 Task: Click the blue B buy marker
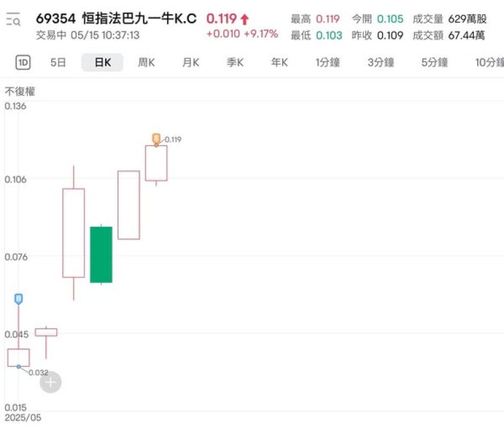click(x=19, y=298)
